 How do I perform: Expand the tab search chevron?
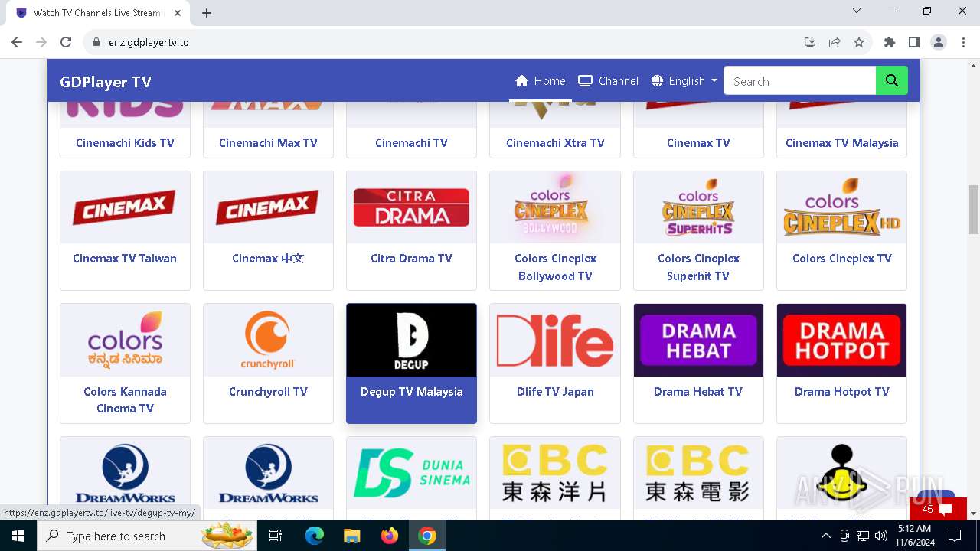tap(857, 11)
